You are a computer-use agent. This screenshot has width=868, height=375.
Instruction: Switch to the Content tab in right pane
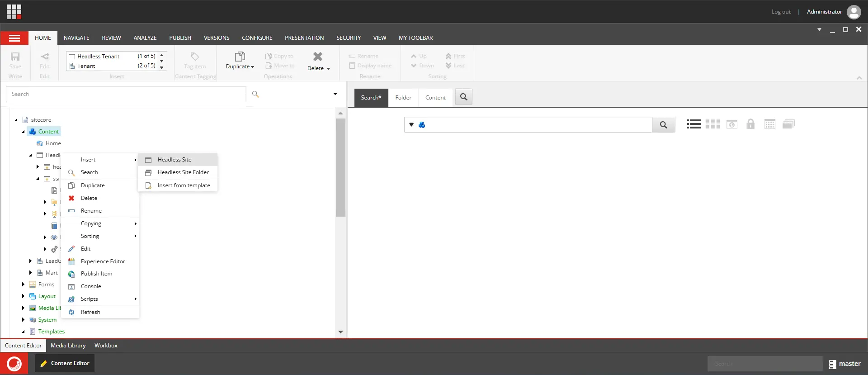tap(435, 98)
